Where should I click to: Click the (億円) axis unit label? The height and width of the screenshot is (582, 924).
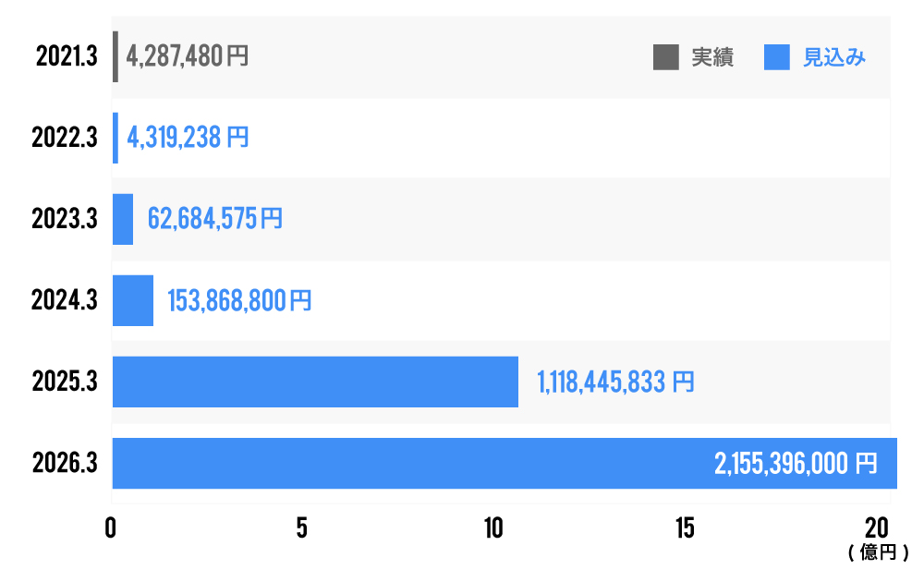pos(878,552)
